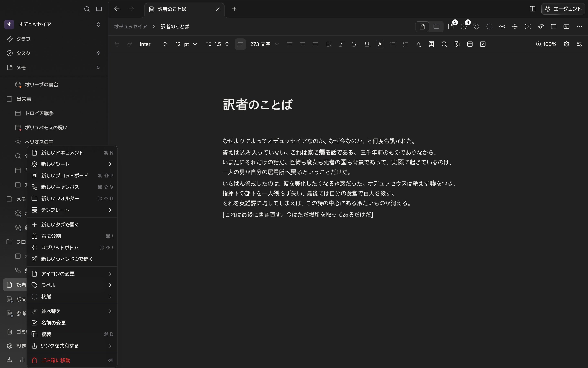This screenshot has height=368, width=588.
Task: Open the status dashed circle icon in header
Action: 489,27
